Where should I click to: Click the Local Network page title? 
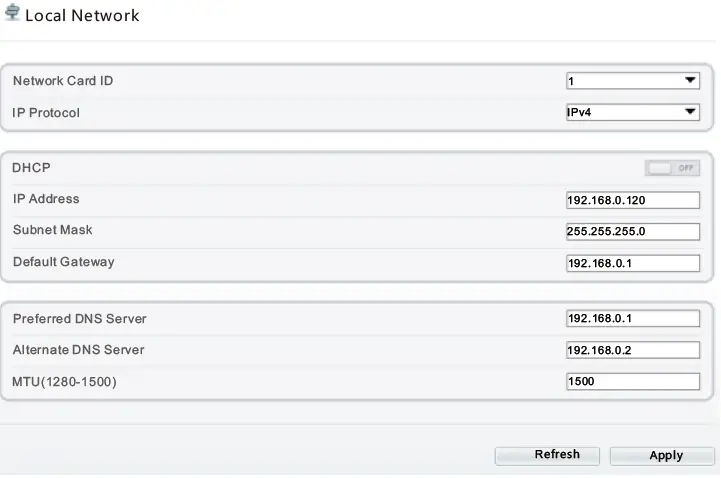(82, 15)
